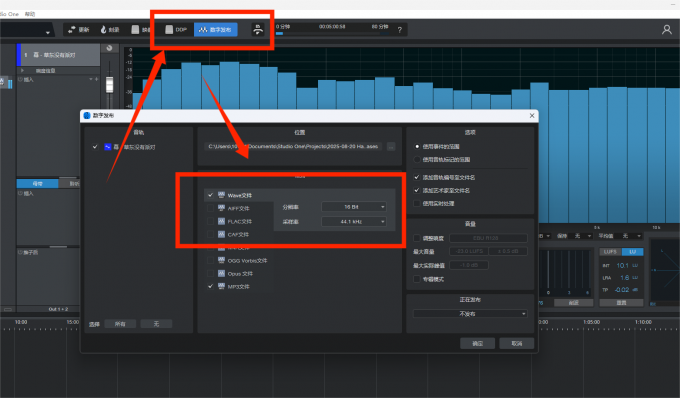This screenshot has height=398, width=680.
Task: Toggle the insert power icon under track 1
Action: pyautogui.click(x=20, y=79)
